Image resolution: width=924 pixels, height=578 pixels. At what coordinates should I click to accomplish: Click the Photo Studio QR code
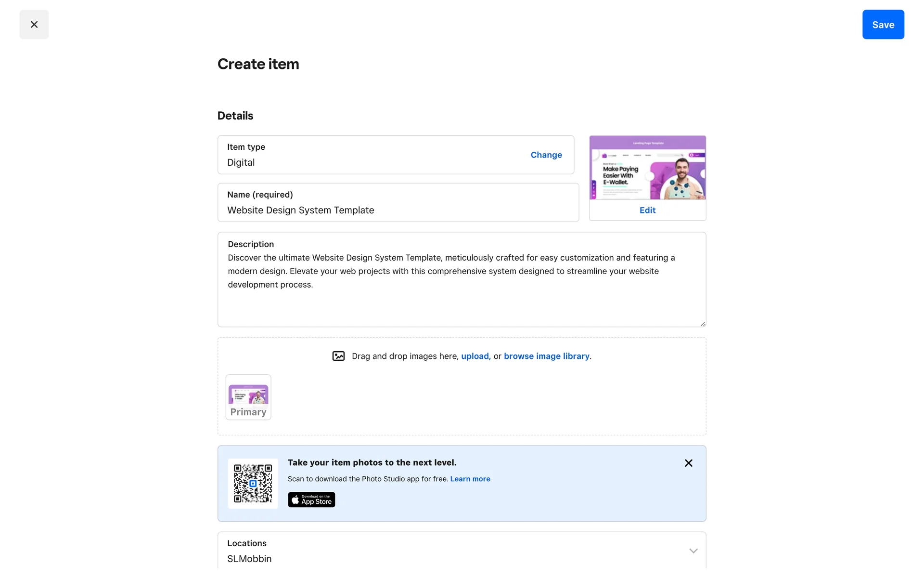(253, 484)
